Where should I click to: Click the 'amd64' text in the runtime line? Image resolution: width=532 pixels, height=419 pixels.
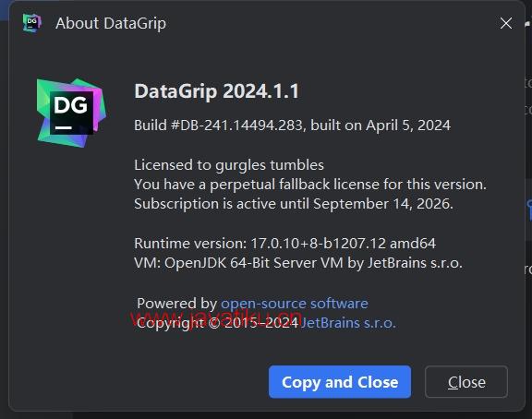click(413, 244)
